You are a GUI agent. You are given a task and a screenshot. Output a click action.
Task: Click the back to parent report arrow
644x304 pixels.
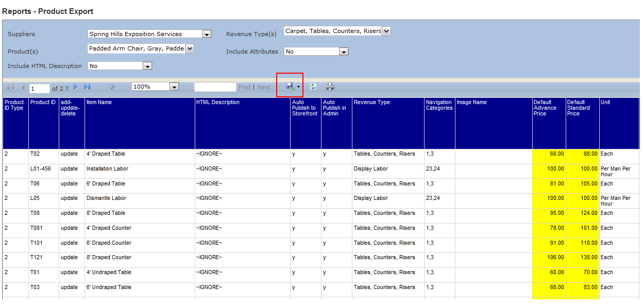111,87
